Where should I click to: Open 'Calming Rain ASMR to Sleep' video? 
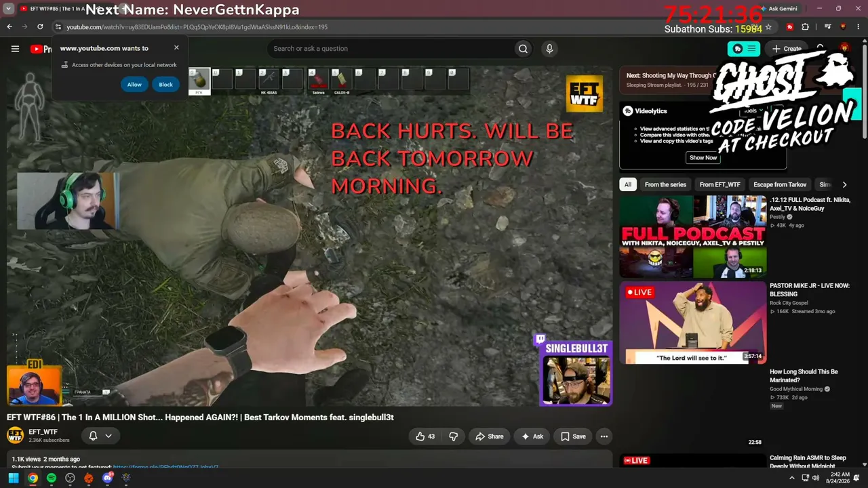tap(808, 462)
